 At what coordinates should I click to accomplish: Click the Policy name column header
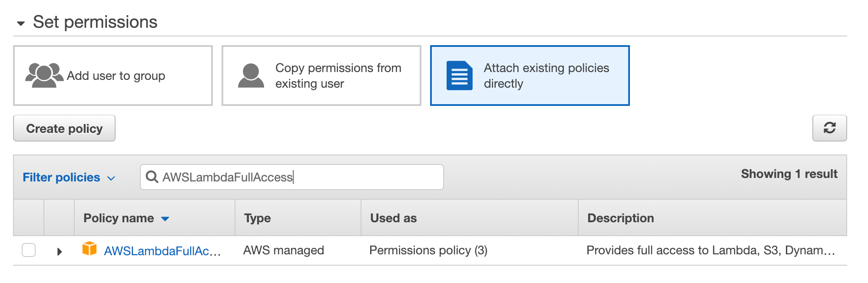[118, 218]
